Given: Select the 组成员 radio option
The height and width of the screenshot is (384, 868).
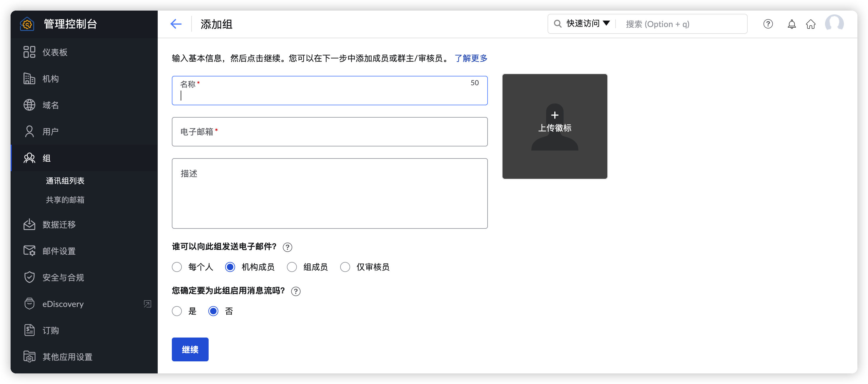Looking at the screenshot, I should point(292,267).
